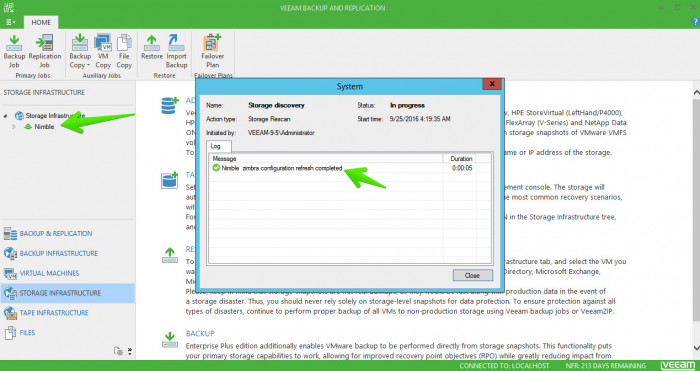The height and width of the screenshot is (371, 700).
Task: Open the Backup Copy dropdown
Action: click(80, 51)
